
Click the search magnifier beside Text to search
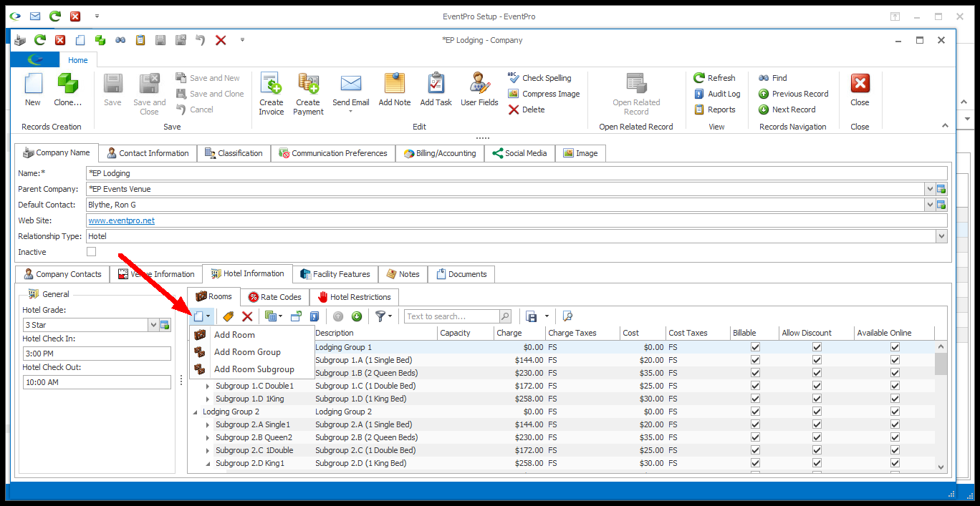(505, 316)
